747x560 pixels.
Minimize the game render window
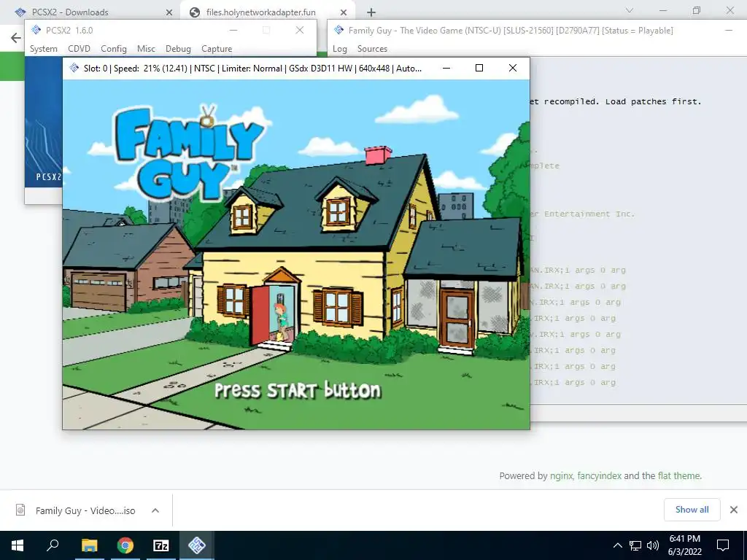point(446,68)
